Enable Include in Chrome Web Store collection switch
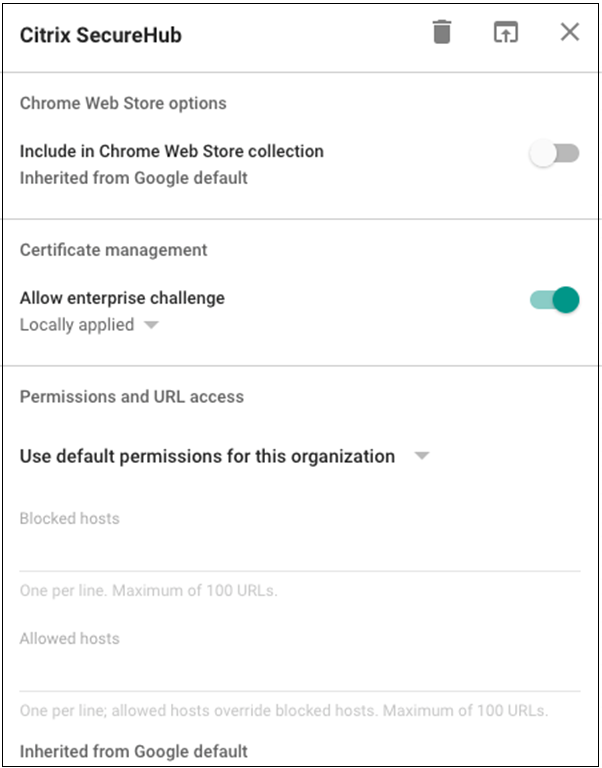 coord(555,153)
